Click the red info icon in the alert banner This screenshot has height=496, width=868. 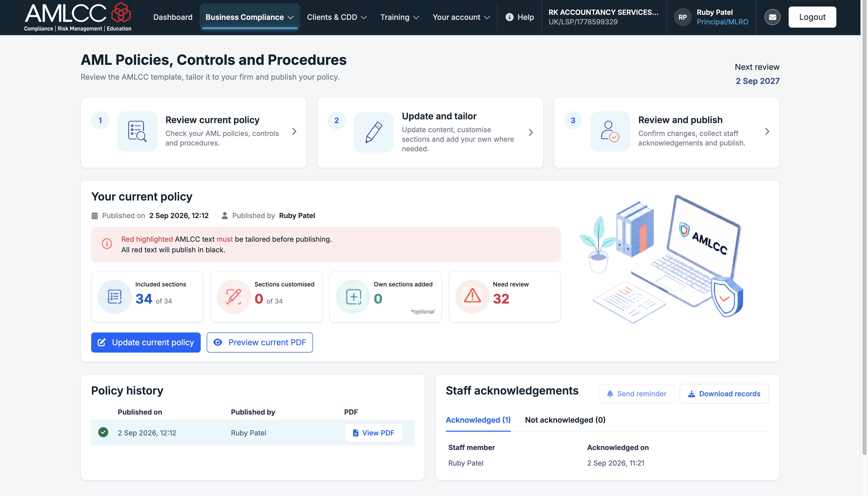point(107,243)
